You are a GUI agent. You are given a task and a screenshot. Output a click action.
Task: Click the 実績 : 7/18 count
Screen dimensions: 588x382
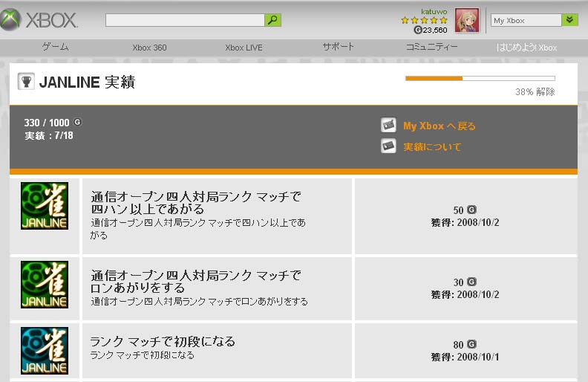point(49,135)
